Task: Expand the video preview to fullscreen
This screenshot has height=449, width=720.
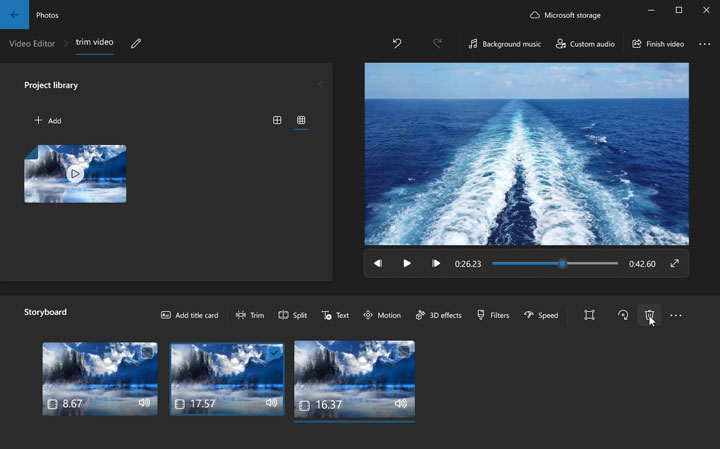Action: (674, 263)
